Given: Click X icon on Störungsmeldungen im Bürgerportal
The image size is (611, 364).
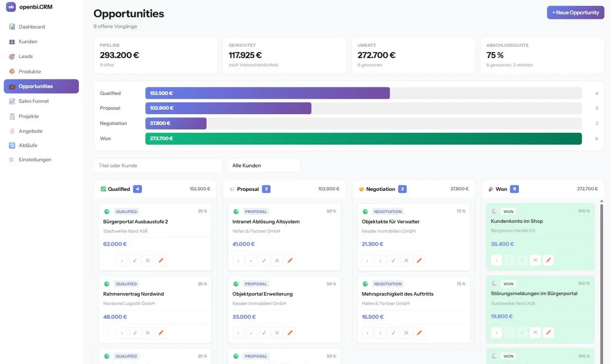Looking at the screenshot, I should point(535,333).
